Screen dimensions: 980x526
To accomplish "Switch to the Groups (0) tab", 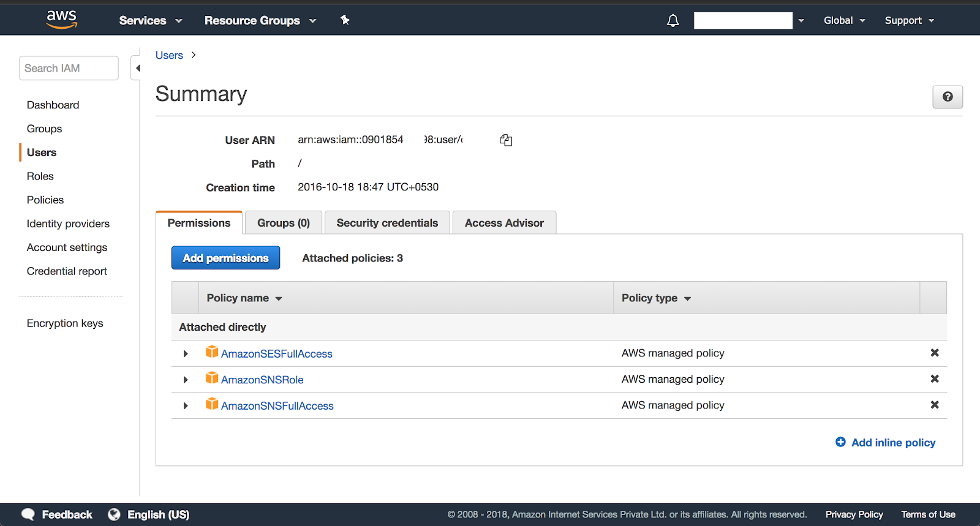I will [x=284, y=223].
